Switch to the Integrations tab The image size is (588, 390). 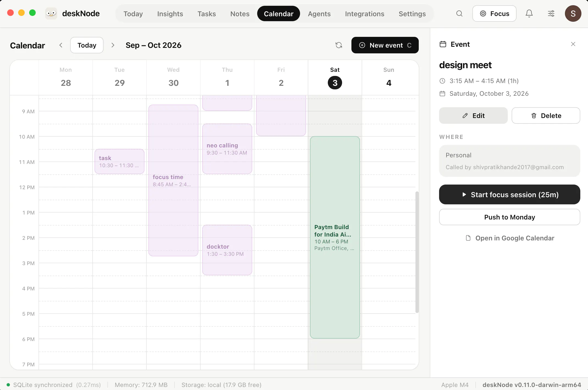click(365, 13)
